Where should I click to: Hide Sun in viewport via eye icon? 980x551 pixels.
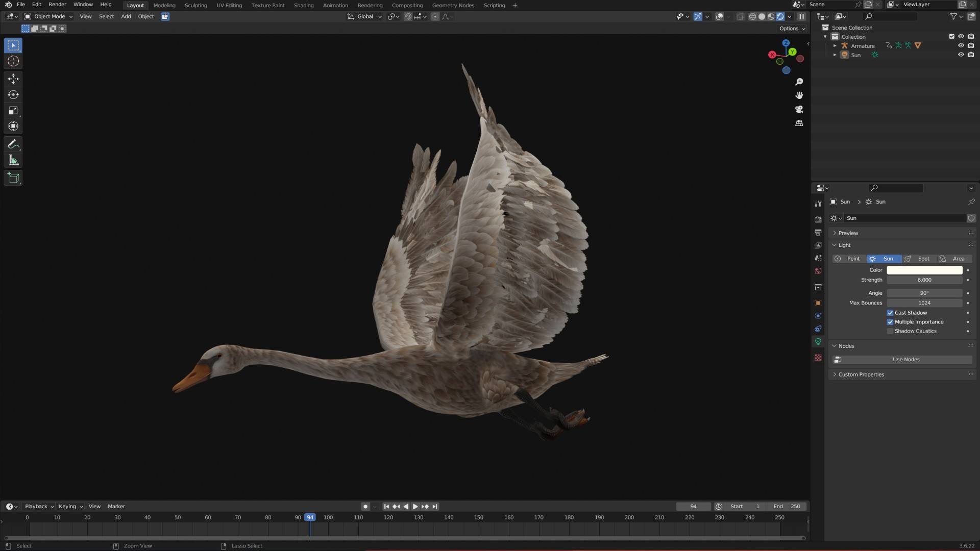(961, 55)
